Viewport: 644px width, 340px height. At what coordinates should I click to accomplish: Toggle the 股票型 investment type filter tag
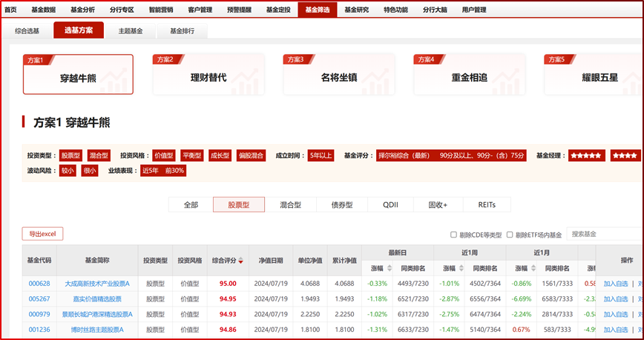pyautogui.click(x=70, y=155)
